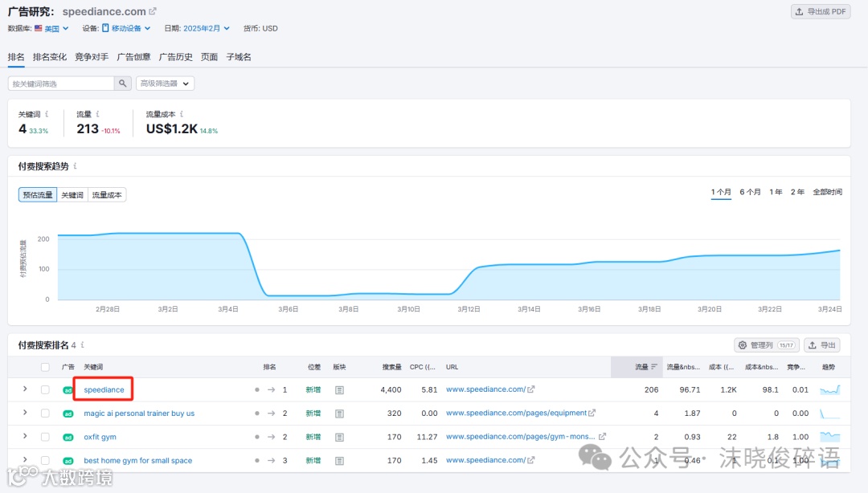
Task: Tick the select-all checkbox in table header
Action: tap(45, 367)
